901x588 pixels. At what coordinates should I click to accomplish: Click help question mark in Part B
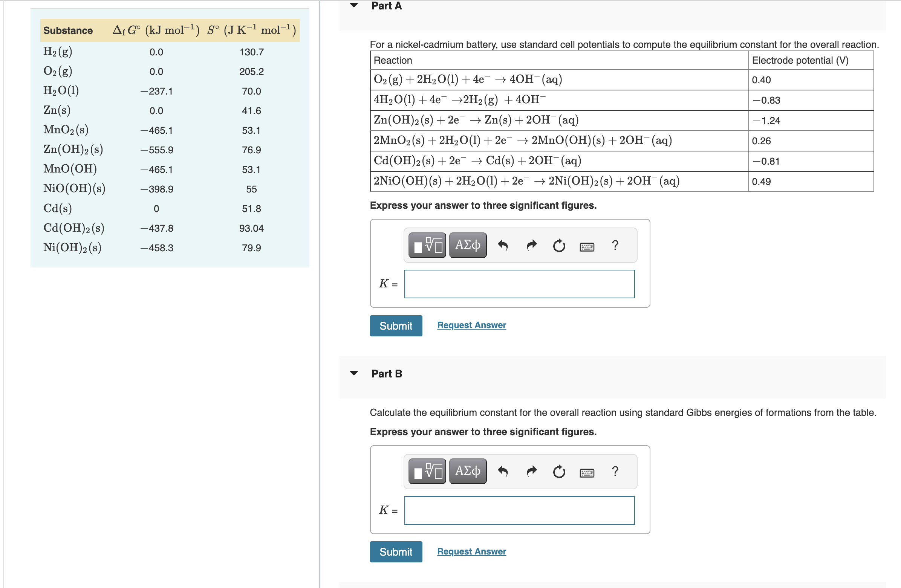[x=615, y=472]
